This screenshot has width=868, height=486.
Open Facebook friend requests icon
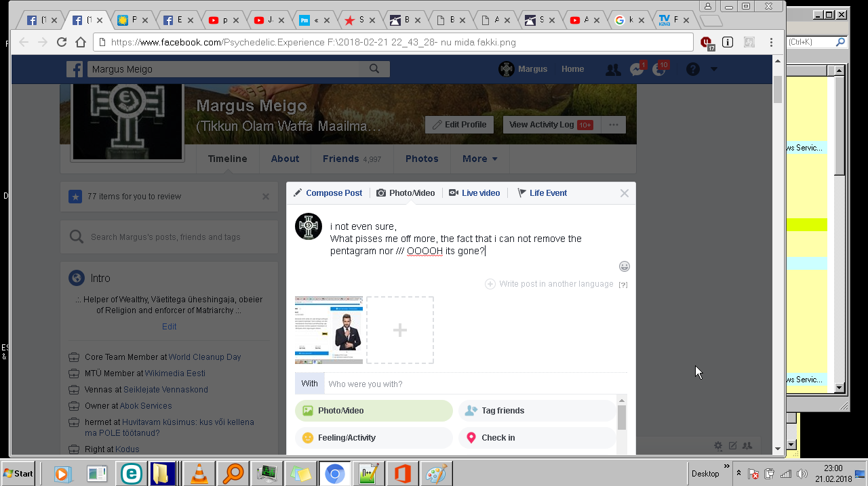[613, 69]
